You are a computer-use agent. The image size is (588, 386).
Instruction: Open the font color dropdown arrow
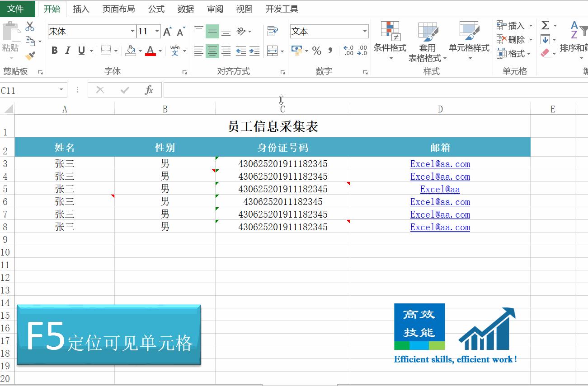point(160,51)
